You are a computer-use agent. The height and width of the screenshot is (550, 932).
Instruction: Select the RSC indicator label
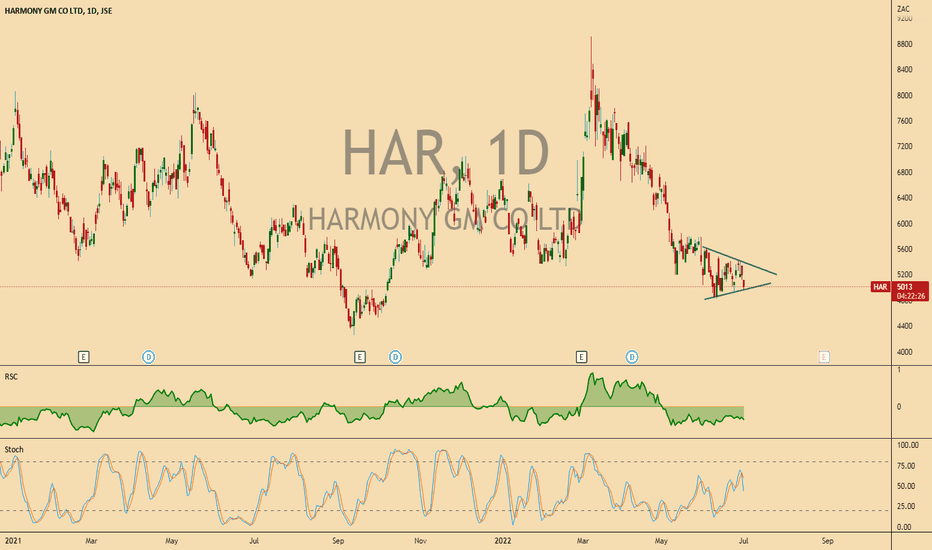point(11,376)
